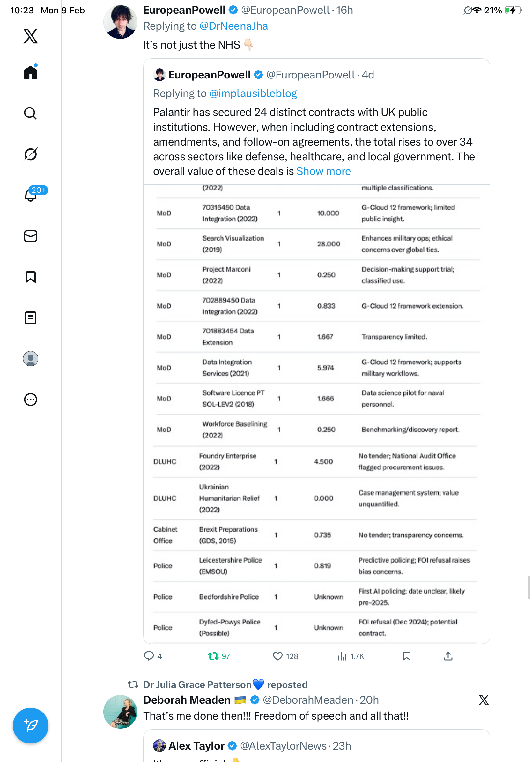Open the X logo home
The height and width of the screenshot is (762, 532).
(31, 36)
